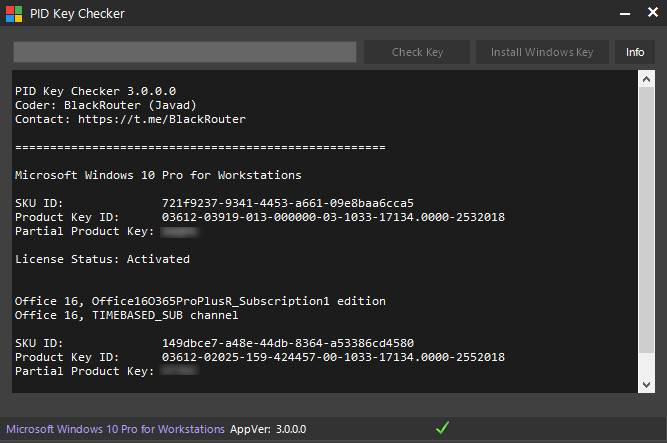This screenshot has height=443, width=667.
Task: Select SKU ID 721f9237-9341-4453-a661-09e8baa6cca5
Action: click(288, 203)
